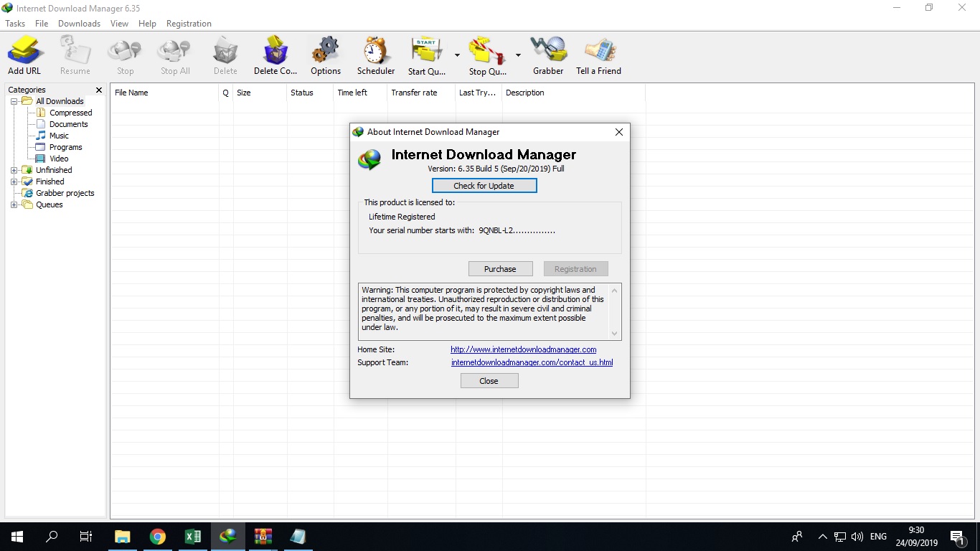
Task: Click the Delete Completed toolbar icon
Action: [275, 56]
